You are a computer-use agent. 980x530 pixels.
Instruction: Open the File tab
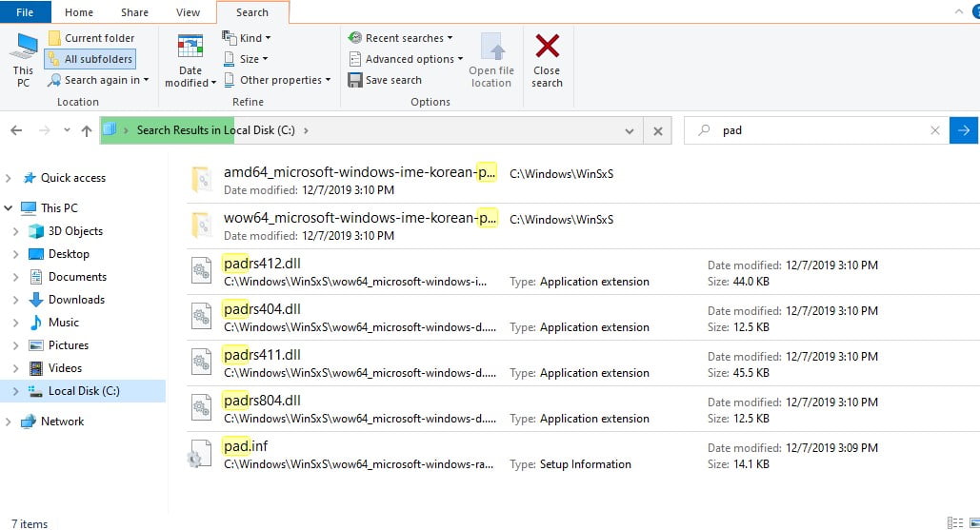[x=25, y=12]
